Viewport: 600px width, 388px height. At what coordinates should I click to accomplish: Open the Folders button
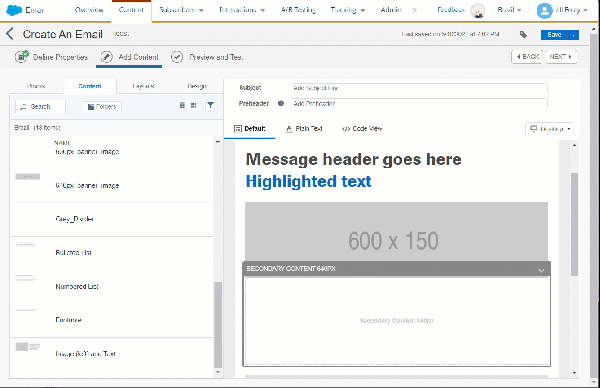[x=102, y=106]
